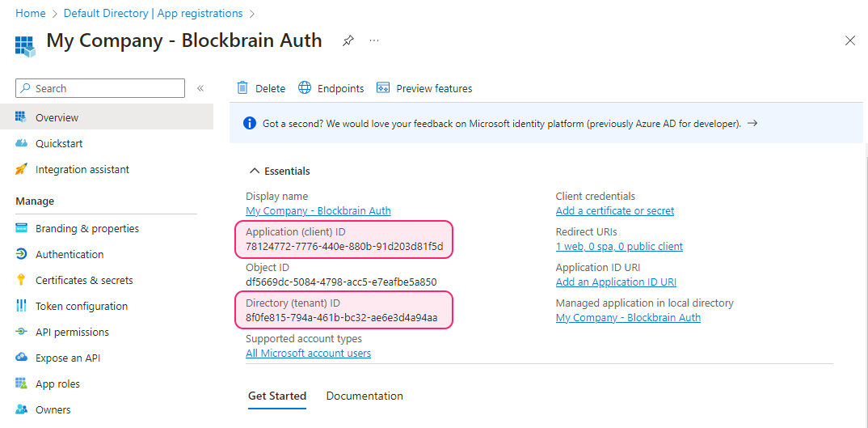Click the Endpoints toolbar button
Image resolution: width=868 pixels, height=428 pixels.
331,88
